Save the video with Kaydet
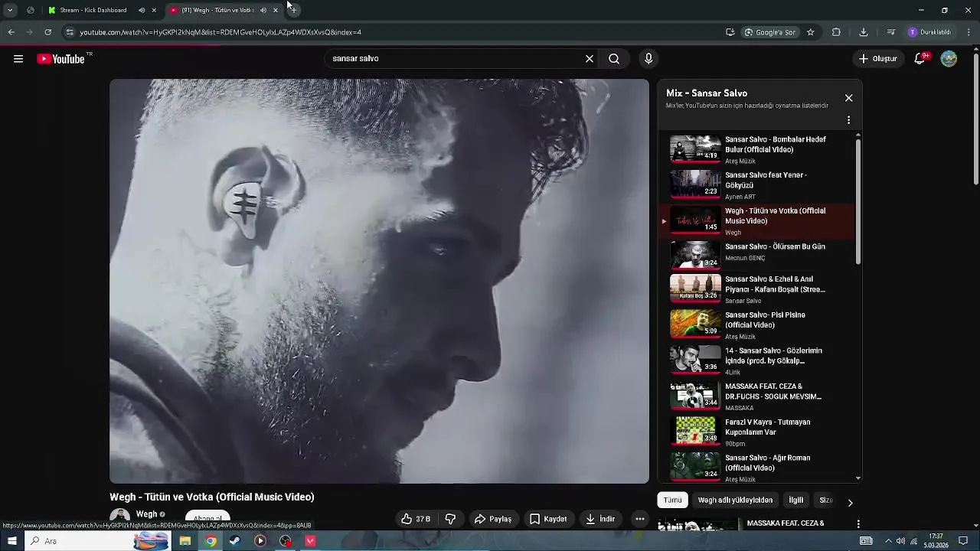 [548, 519]
